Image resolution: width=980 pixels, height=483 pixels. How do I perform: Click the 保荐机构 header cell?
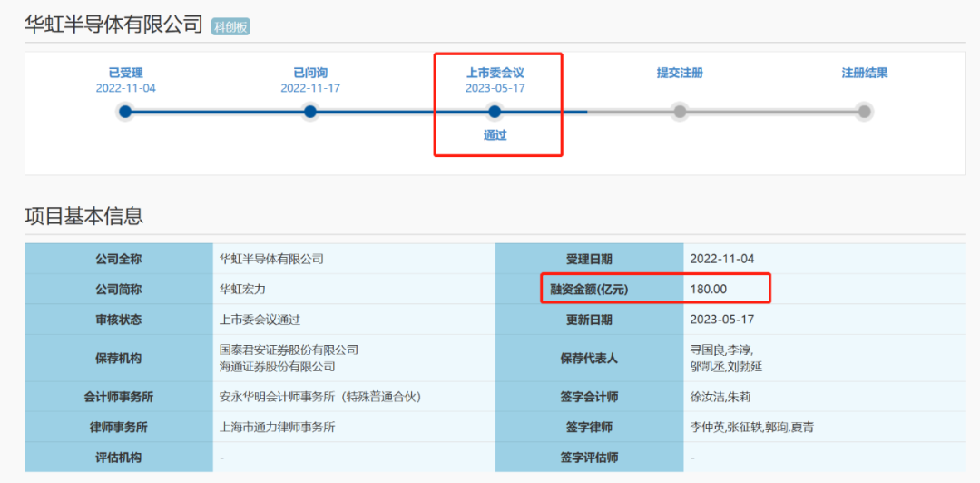(119, 359)
